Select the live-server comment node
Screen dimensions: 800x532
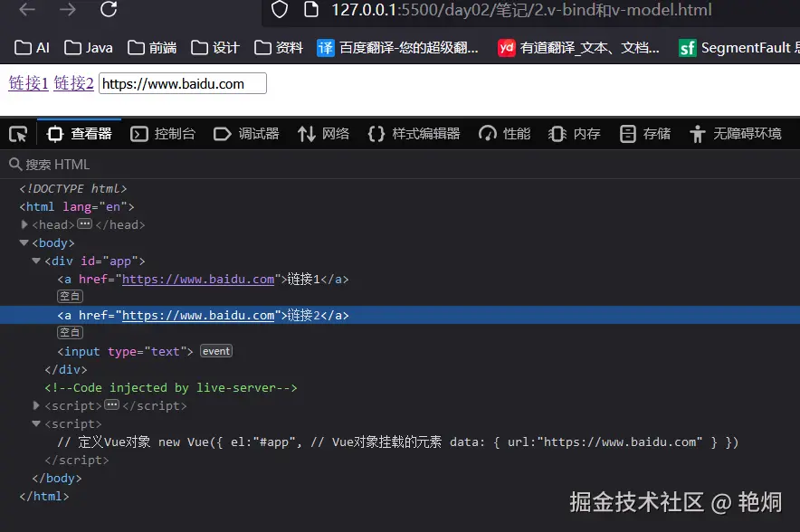(x=171, y=387)
